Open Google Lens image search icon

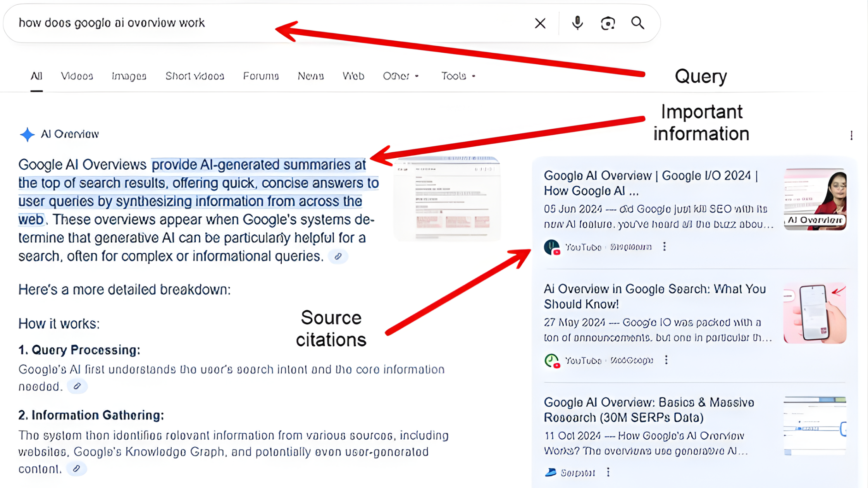608,23
